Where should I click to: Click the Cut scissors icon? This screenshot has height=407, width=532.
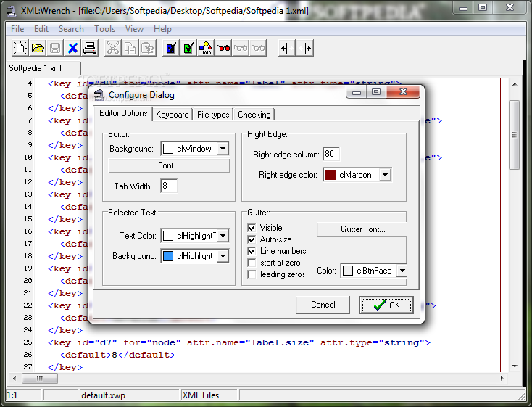[x=113, y=48]
